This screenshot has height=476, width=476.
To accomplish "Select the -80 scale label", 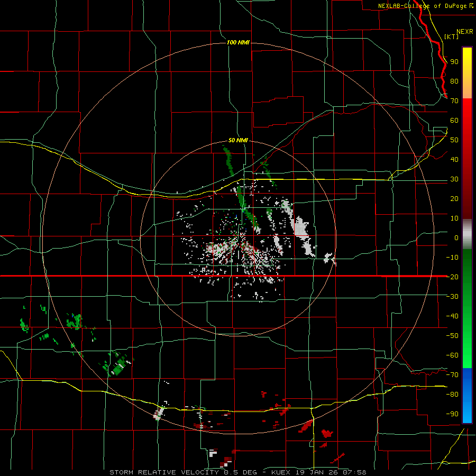I will click(452, 395).
